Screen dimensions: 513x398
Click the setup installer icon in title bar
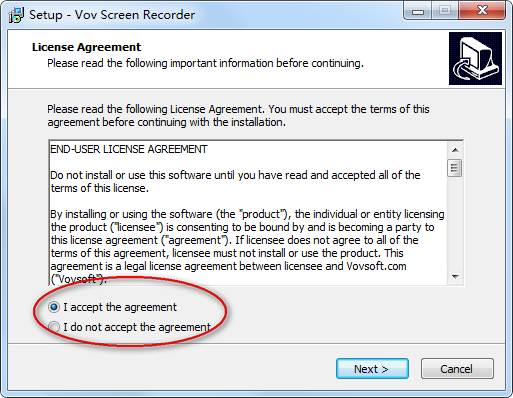coord(16,15)
